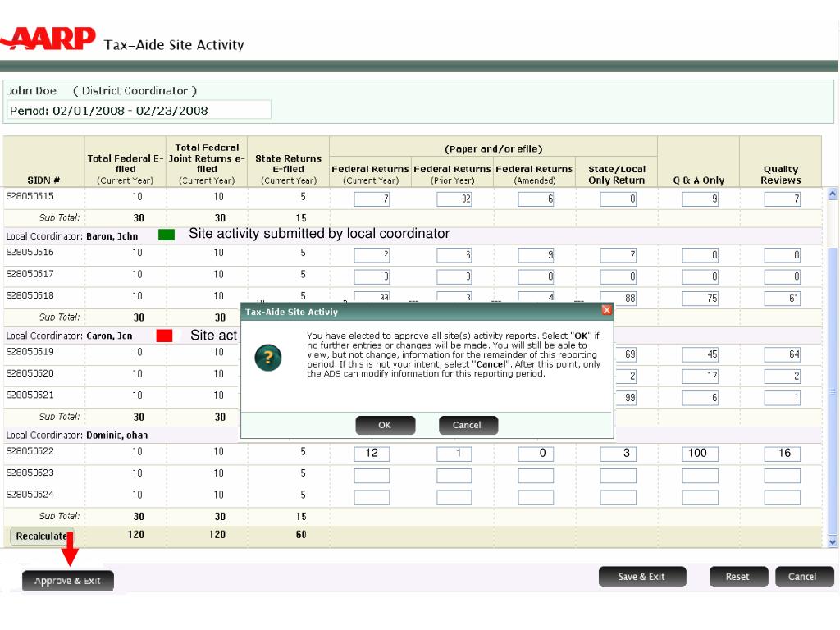Edit Federal Returns Current Year for S28050522
This screenshot has height=630, width=840.
click(372, 454)
